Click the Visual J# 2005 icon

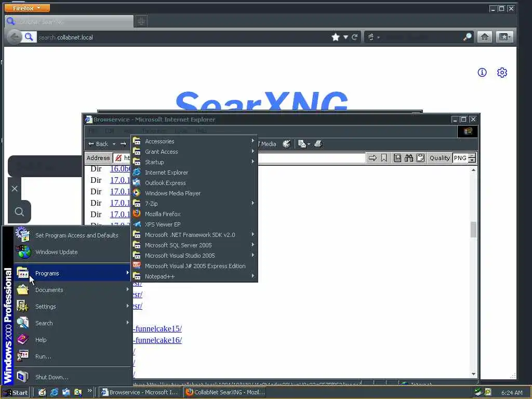click(137, 265)
